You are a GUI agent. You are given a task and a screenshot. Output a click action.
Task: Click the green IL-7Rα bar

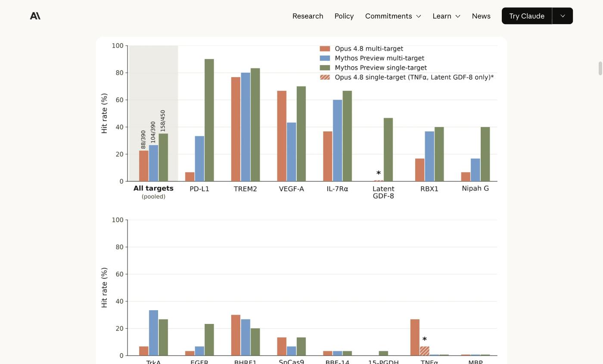pyautogui.click(x=347, y=136)
